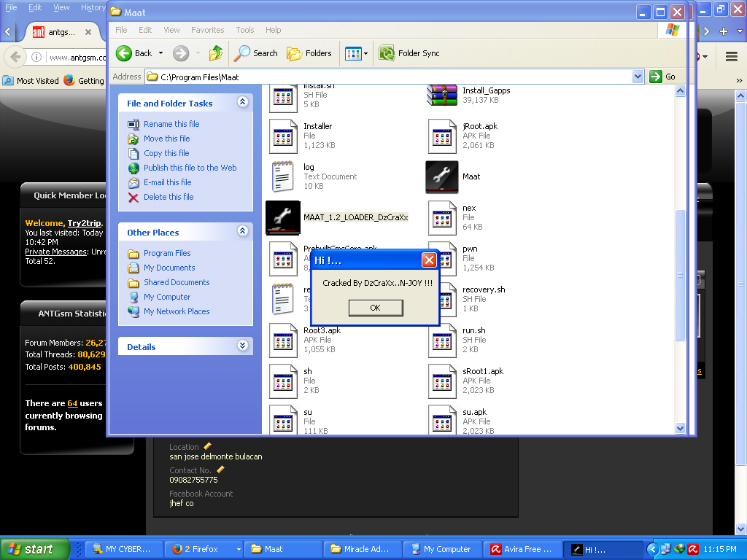This screenshot has width=747, height=560.
Task: Open the Search tool in toolbar
Action: point(255,53)
